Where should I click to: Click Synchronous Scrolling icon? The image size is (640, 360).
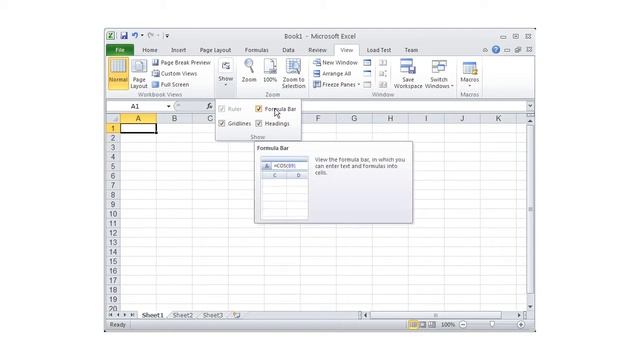(383, 73)
